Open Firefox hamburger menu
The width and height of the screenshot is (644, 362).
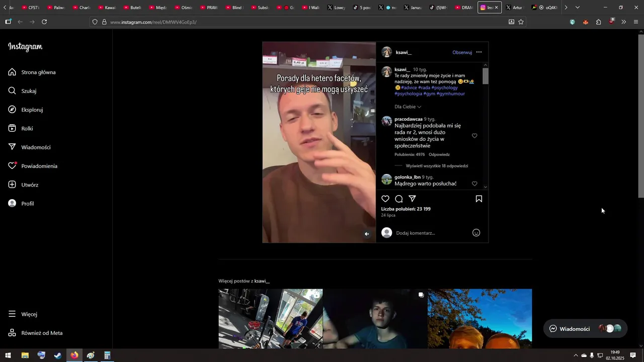tap(636, 22)
